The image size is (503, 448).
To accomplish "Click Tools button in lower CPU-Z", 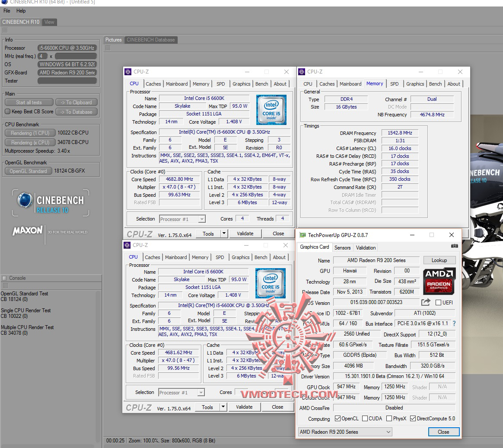I will [207, 406].
